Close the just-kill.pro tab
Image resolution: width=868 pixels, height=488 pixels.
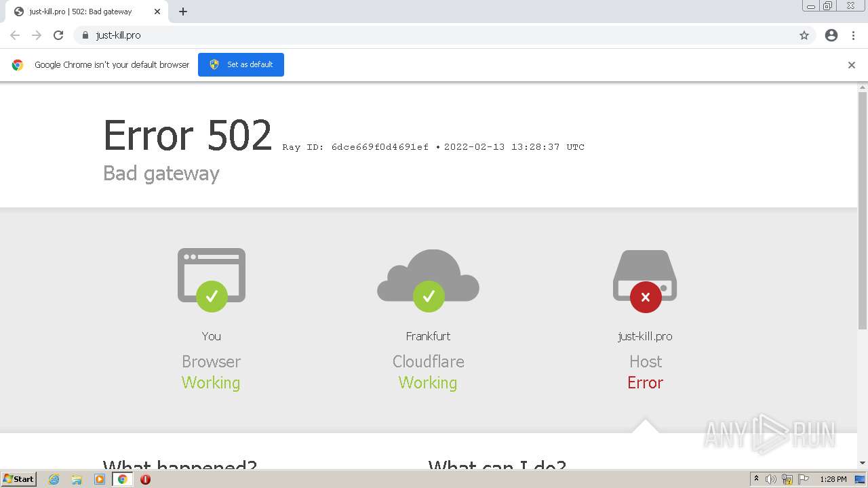click(157, 12)
